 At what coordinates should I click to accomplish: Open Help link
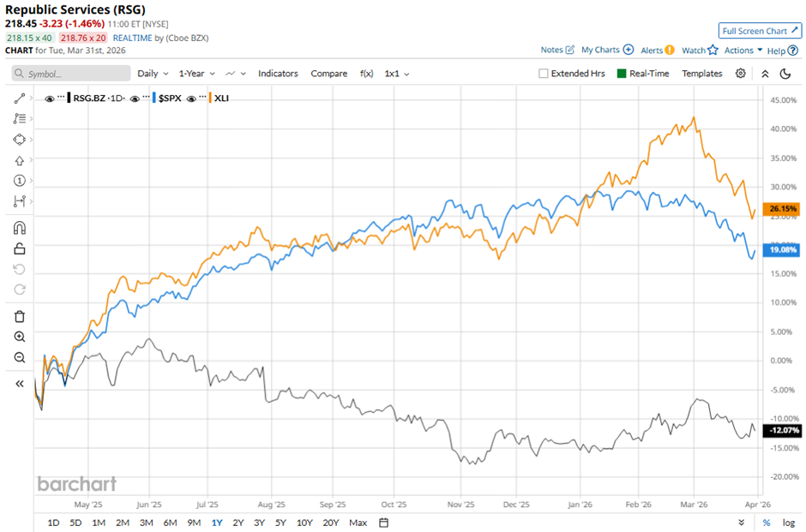(x=782, y=51)
